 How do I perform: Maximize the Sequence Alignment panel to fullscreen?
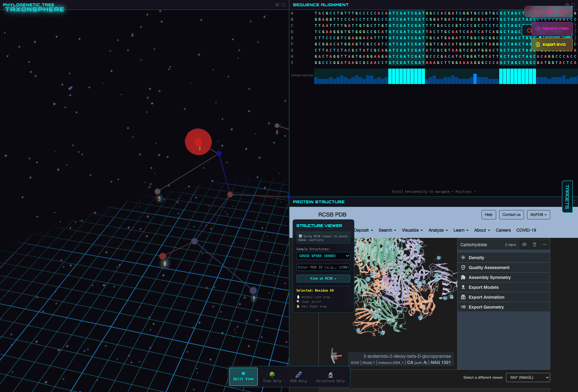(573, 5)
